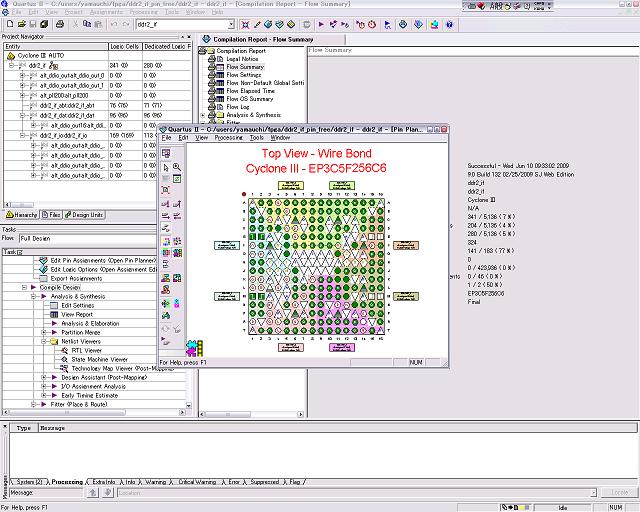Screen dimensions: 640x512
Task: Click the light-blue I/O bank label left of package
Action: 227,245
